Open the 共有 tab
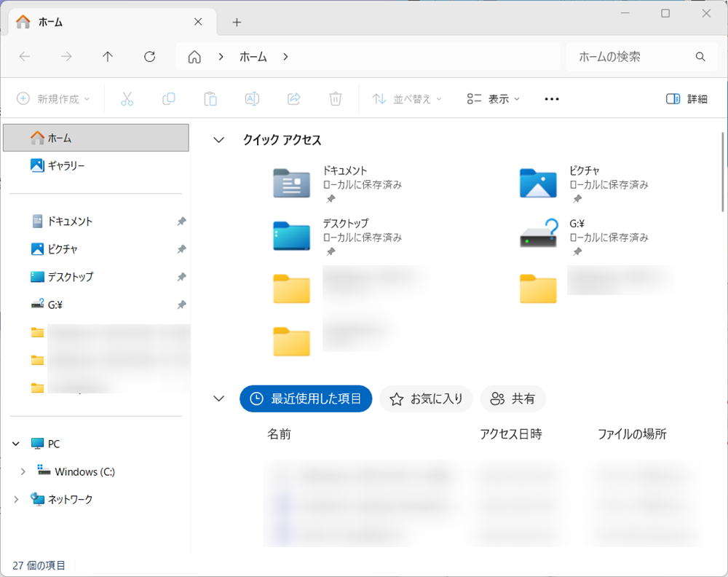The width and height of the screenshot is (728, 577). tap(513, 399)
